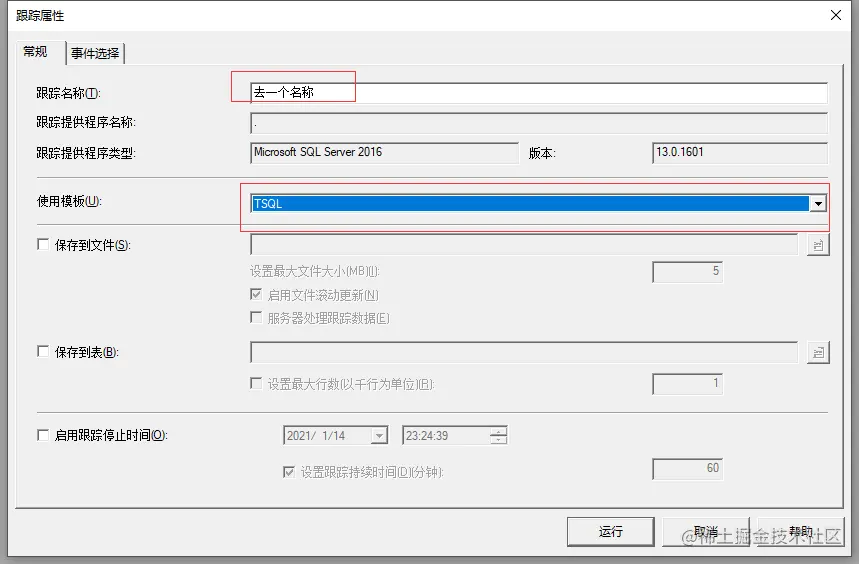Image resolution: width=859 pixels, height=564 pixels.
Task: Open the 事件选择 tab
Action: coord(95,53)
